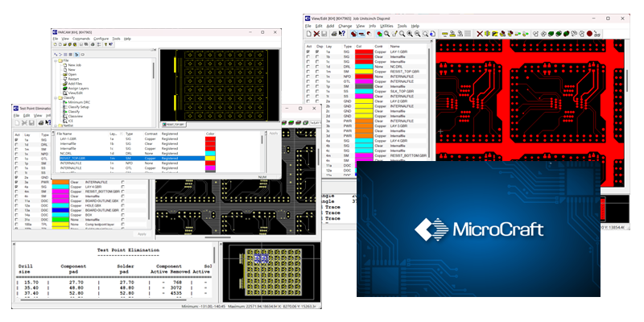The image size is (644, 322).
Task: Click Restart item in PARCAM tree
Action: pyautogui.click(x=73, y=79)
